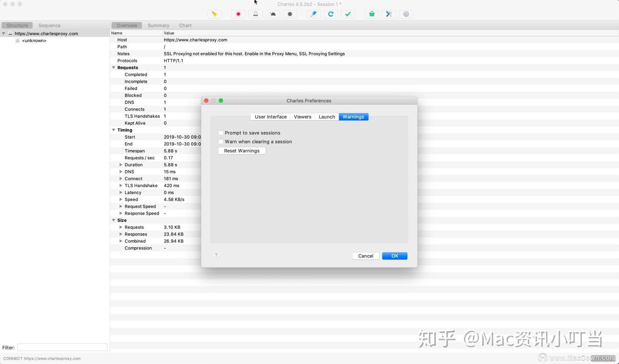The height and width of the screenshot is (364, 619).
Task: Activate throttling using the turtle icon
Action: (x=272, y=14)
